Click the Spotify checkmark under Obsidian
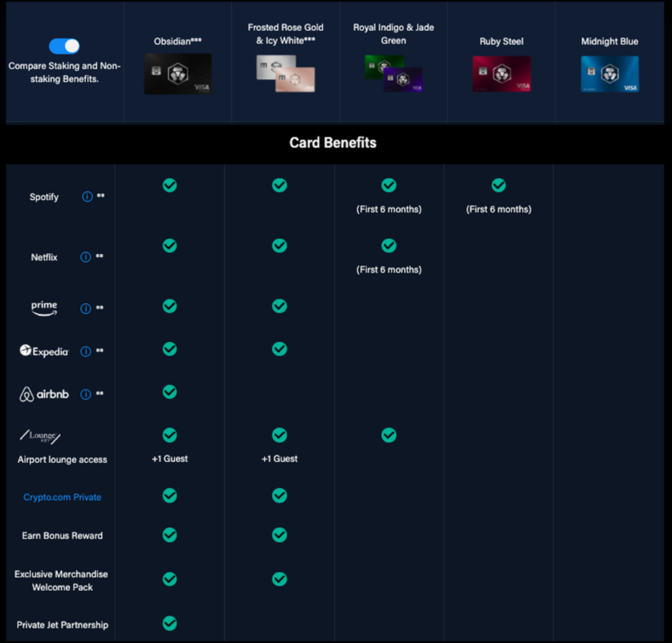Image resolution: width=672 pixels, height=643 pixels. (x=169, y=185)
